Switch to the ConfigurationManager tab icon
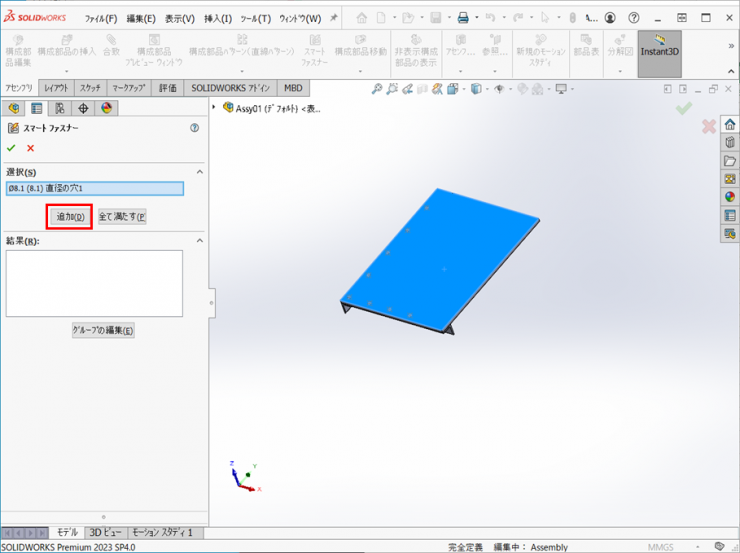 59,108
